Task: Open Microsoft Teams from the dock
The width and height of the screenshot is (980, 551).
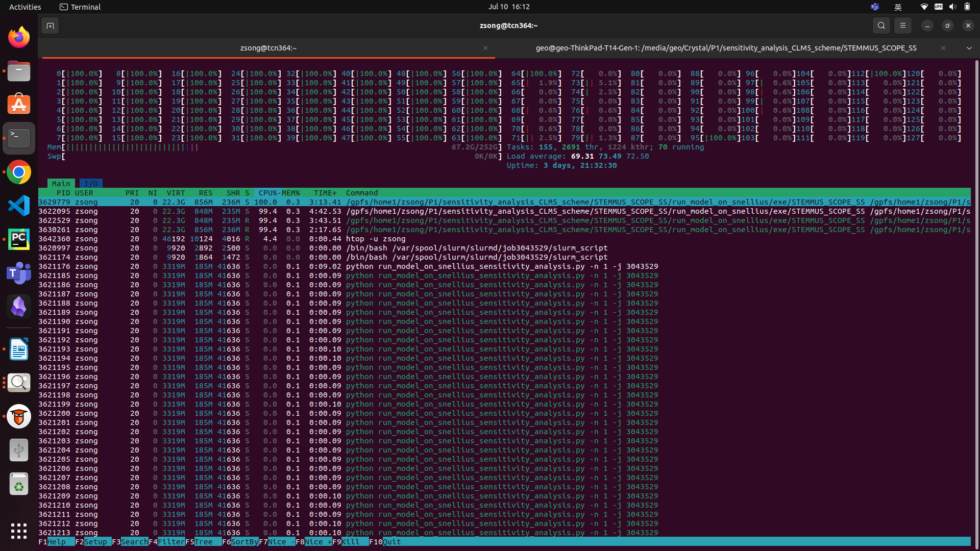Action: click(x=18, y=273)
